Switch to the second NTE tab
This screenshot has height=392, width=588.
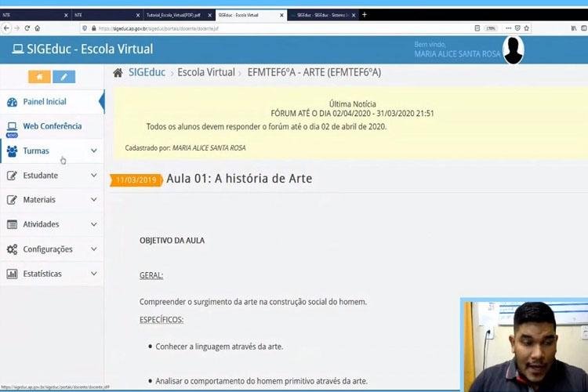pyautogui.click(x=107, y=15)
